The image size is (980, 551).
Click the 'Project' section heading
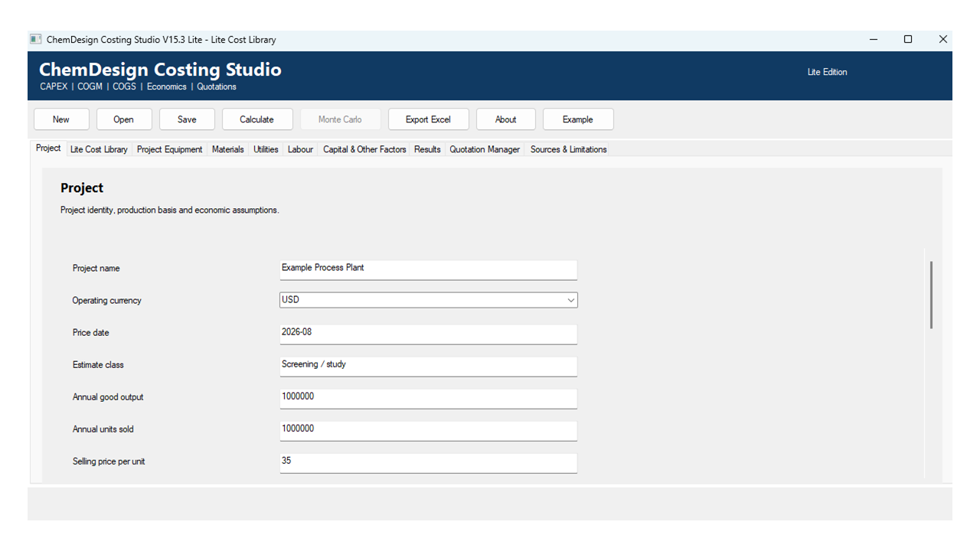point(82,187)
